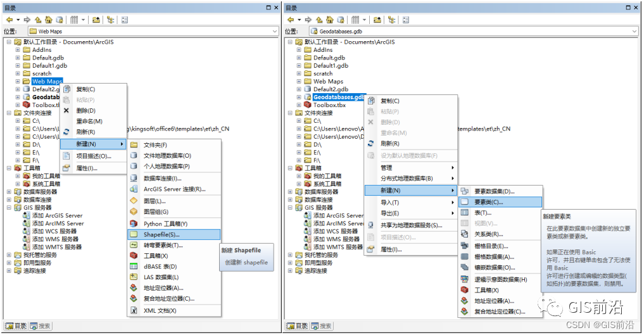This screenshot has width=644, height=335.
Task: Click the dBASE 表(D) table icon
Action: 134,267
